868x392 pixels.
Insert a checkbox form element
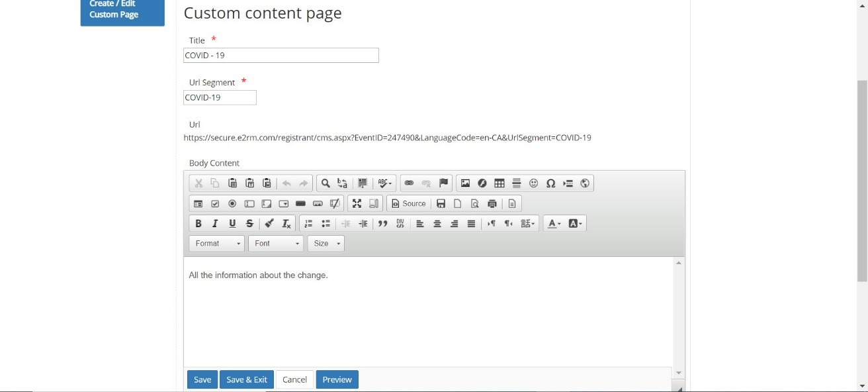[x=215, y=203]
